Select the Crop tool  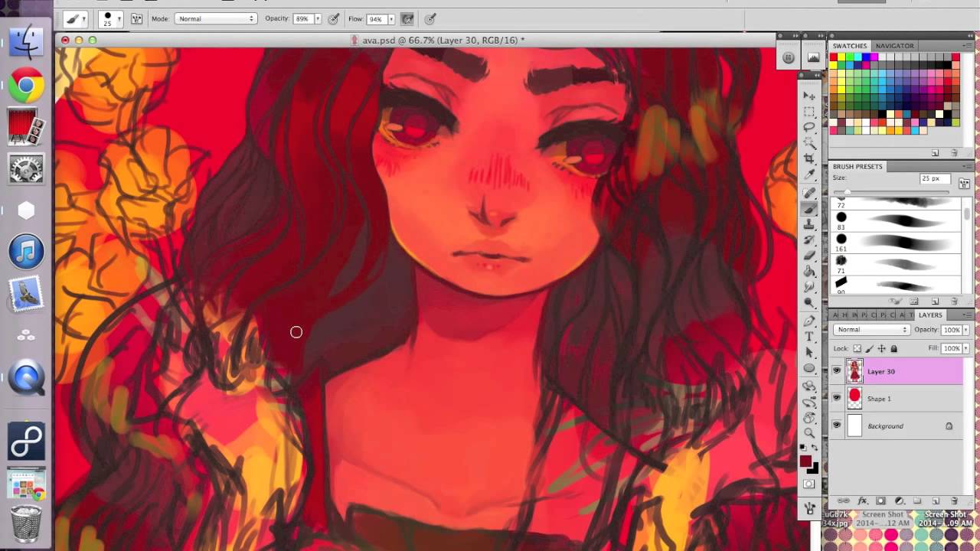click(809, 158)
